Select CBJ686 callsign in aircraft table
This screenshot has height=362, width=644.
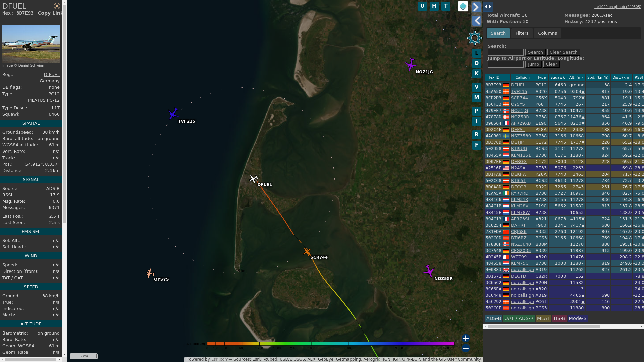519,232
